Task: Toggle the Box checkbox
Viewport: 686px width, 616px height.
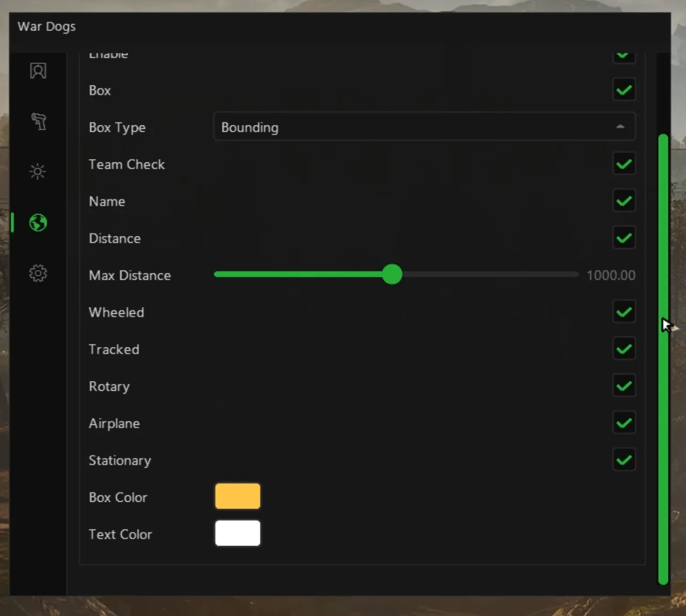Action: coord(624,90)
